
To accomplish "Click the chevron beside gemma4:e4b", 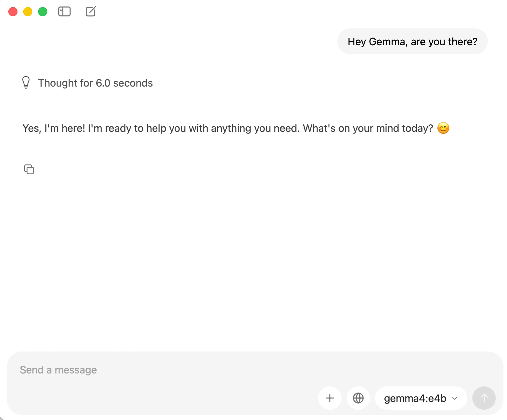I will (x=455, y=398).
